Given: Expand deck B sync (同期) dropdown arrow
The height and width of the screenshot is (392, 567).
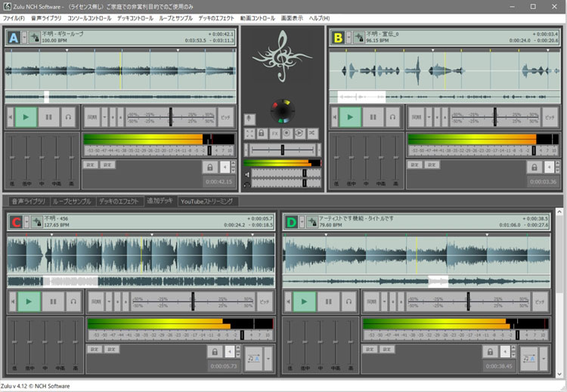Looking at the screenshot, I should (x=429, y=117).
